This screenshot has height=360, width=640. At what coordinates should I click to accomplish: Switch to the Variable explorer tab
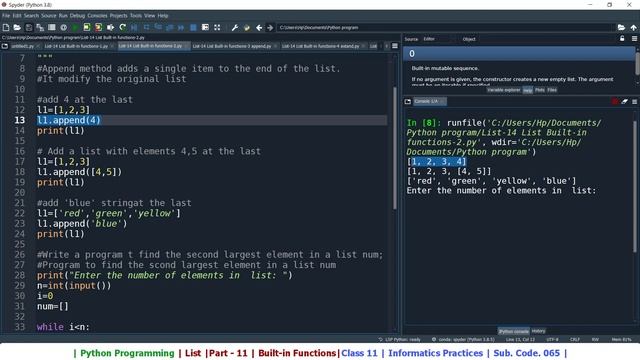[504, 90]
